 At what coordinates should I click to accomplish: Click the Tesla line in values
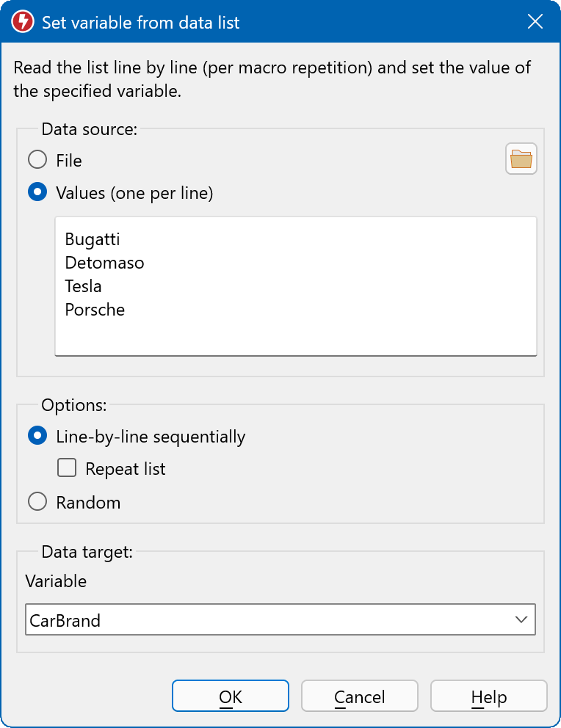(x=83, y=286)
